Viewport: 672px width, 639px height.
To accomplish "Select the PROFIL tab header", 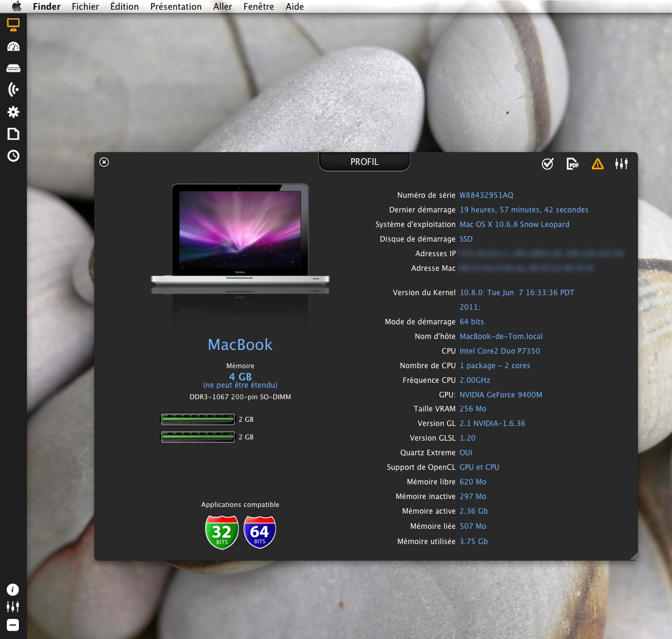I will tap(364, 161).
